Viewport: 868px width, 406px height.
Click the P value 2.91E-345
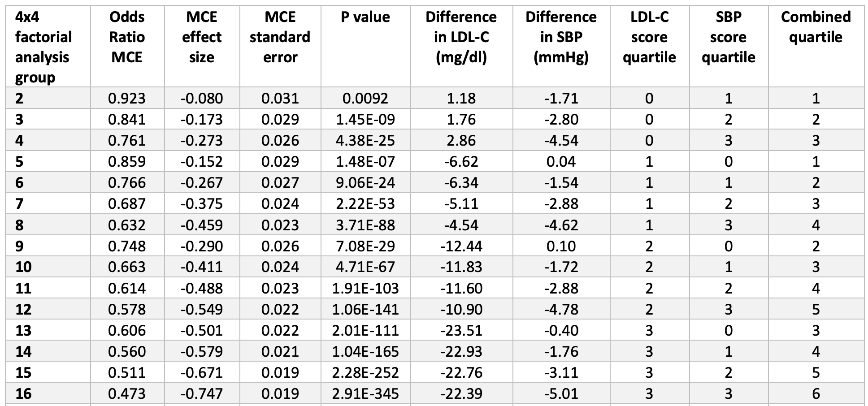pos(365,393)
